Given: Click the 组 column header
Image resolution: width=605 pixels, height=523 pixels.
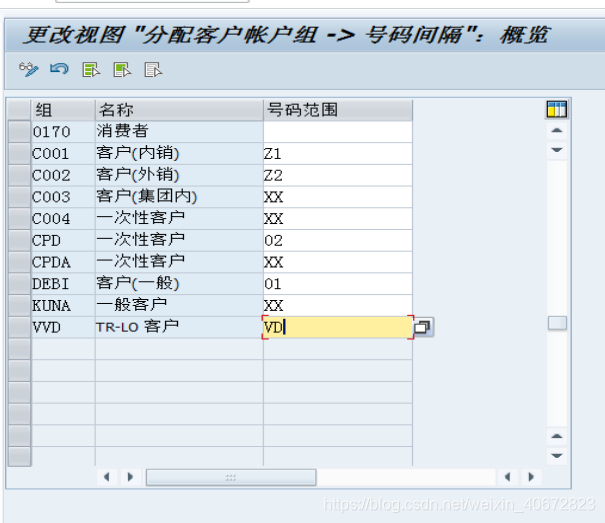Looking at the screenshot, I should 63,110.
